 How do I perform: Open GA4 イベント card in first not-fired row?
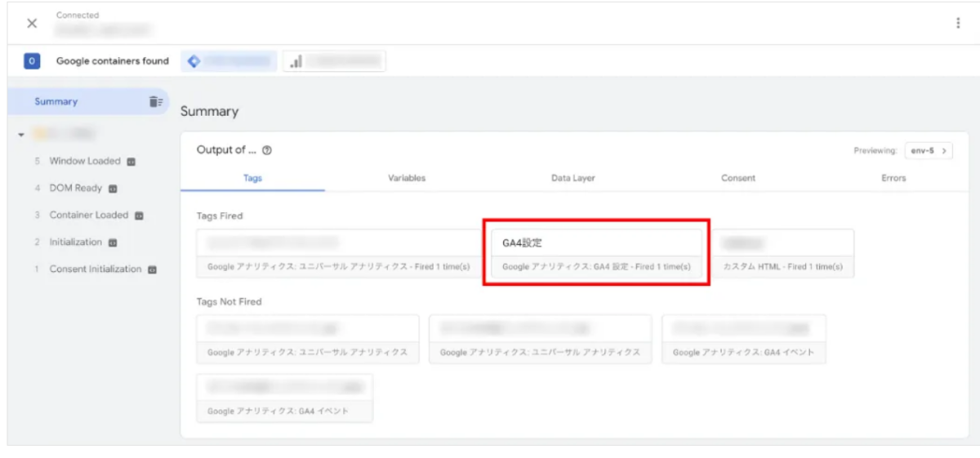coord(744,339)
